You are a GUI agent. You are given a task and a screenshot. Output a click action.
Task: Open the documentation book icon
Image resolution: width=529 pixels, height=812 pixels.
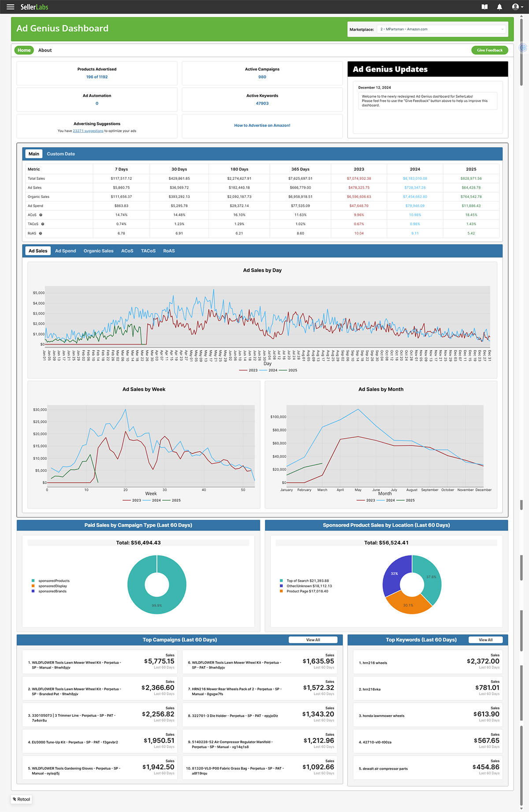pos(484,7)
